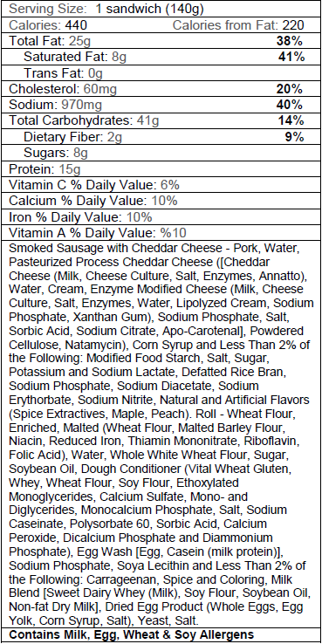The height and width of the screenshot is (644, 322).
Task: Click the 40% daily value for Sodium
Action: click(290, 105)
